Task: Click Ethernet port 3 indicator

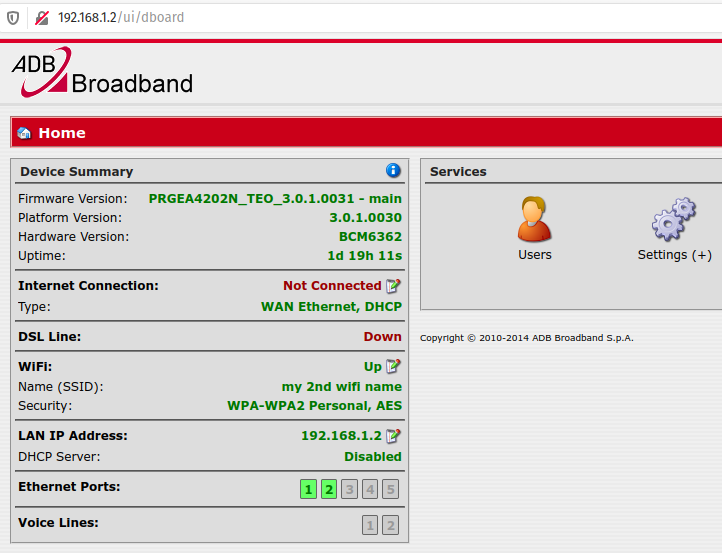Action: pyautogui.click(x=349, y=489)
